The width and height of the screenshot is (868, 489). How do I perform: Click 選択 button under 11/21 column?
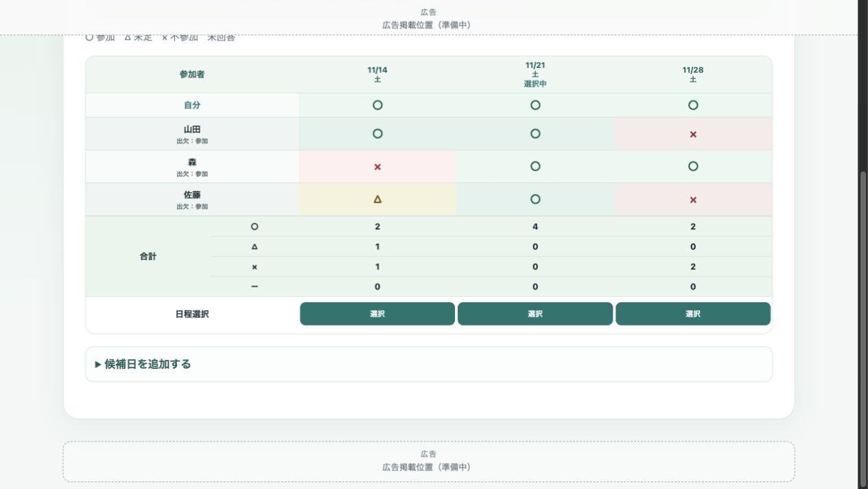[535, 314]
